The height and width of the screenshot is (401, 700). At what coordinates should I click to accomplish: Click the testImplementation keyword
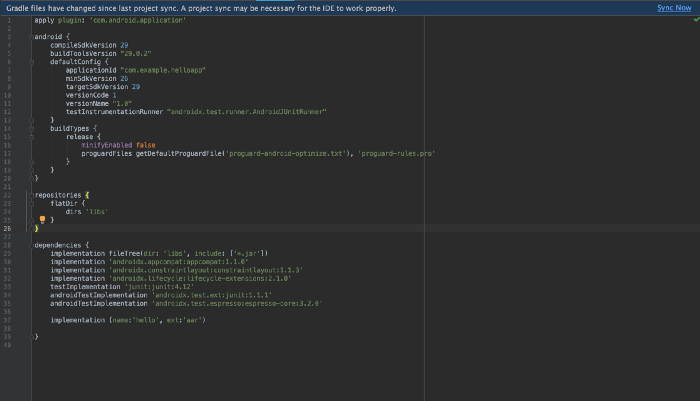tap(85, 287)
